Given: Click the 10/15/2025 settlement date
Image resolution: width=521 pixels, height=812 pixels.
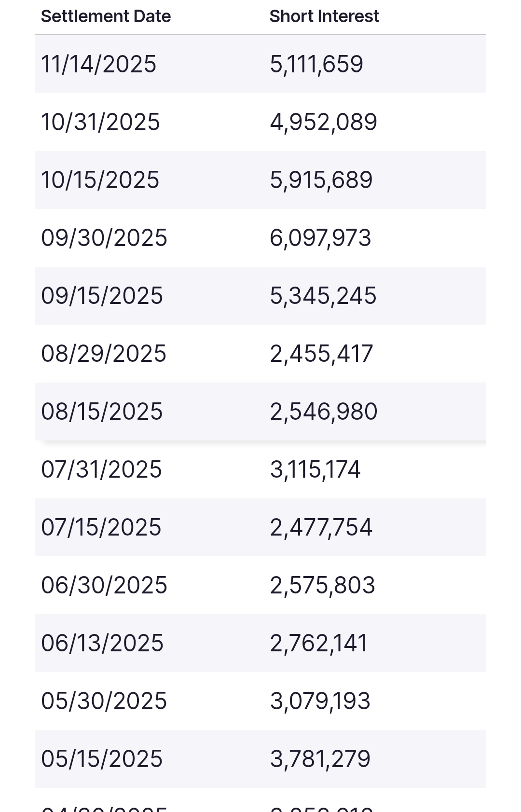Looking at the screenshot, I should [x=100, y=180].
